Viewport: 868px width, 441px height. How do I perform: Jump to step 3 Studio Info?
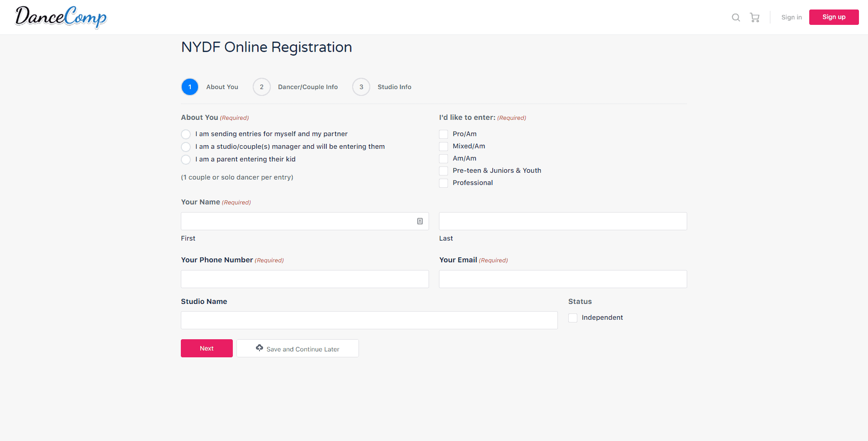382,87
